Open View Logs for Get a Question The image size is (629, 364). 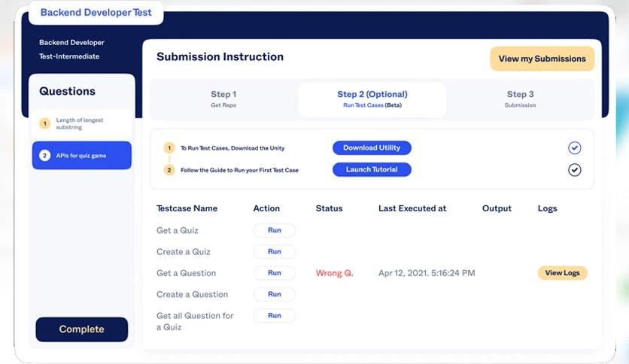point(562,273)
